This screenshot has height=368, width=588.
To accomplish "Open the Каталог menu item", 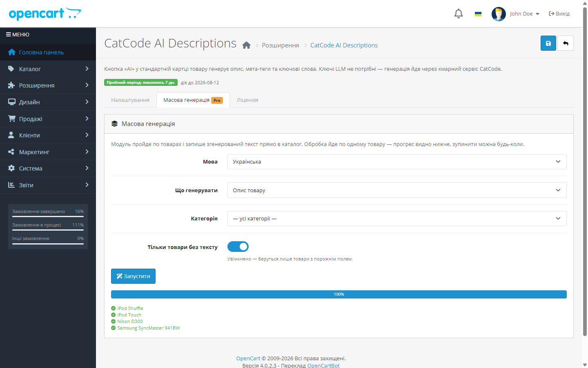I will [x=48, y=69].
